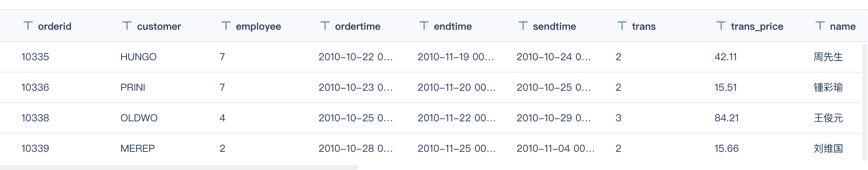Click the text-type icon beside customer
Image resolution: width=868 pixels, height=170 pixels.
pos(127,26)
